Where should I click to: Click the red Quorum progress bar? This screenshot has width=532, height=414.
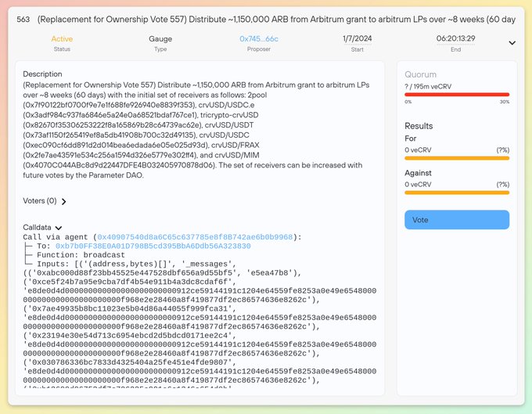457,95
